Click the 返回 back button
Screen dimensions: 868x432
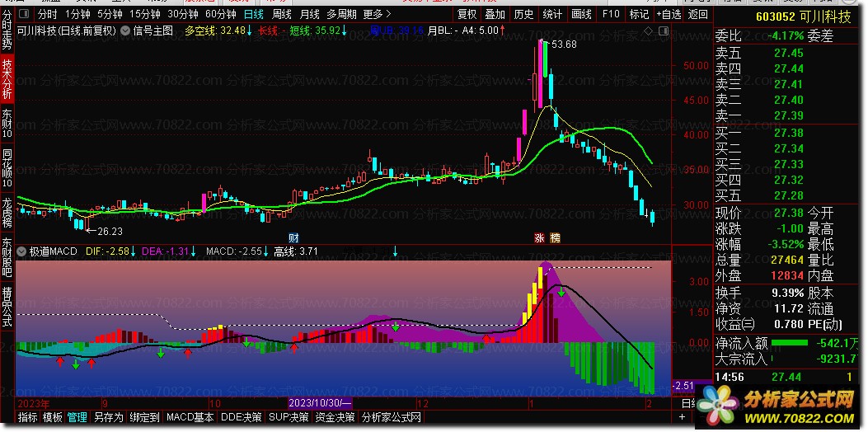(x=697, y=14)
